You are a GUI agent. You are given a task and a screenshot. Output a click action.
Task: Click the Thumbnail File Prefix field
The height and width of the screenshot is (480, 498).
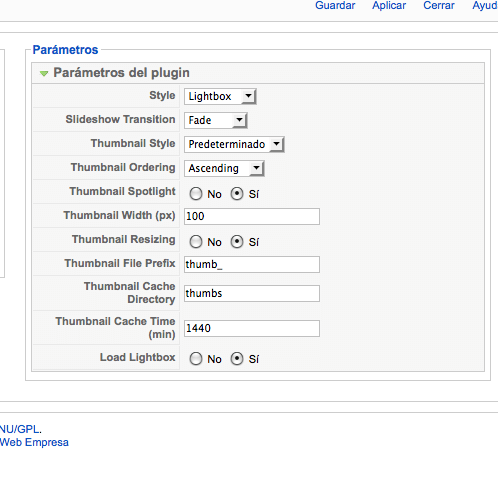[252, 264]
